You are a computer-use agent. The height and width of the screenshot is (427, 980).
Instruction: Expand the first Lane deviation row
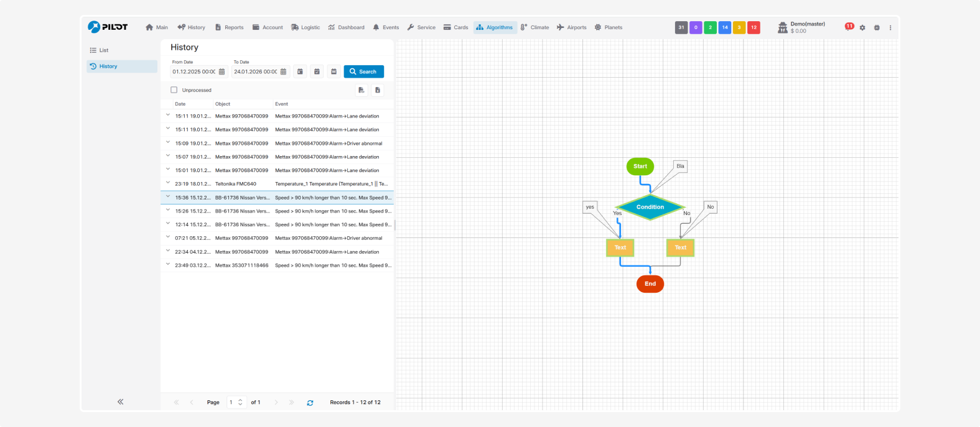168,116
